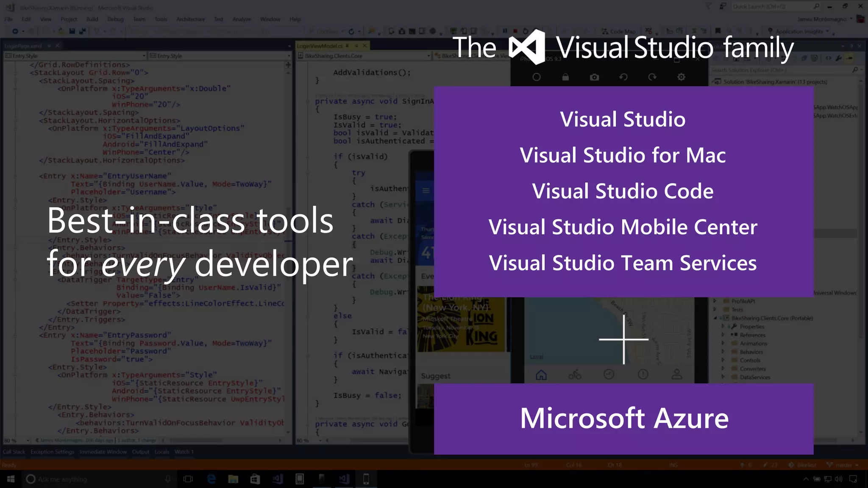The height and width of the screenshot is (488, 868).
Task: Click the Windows Start button
Action: coord(11,479)
